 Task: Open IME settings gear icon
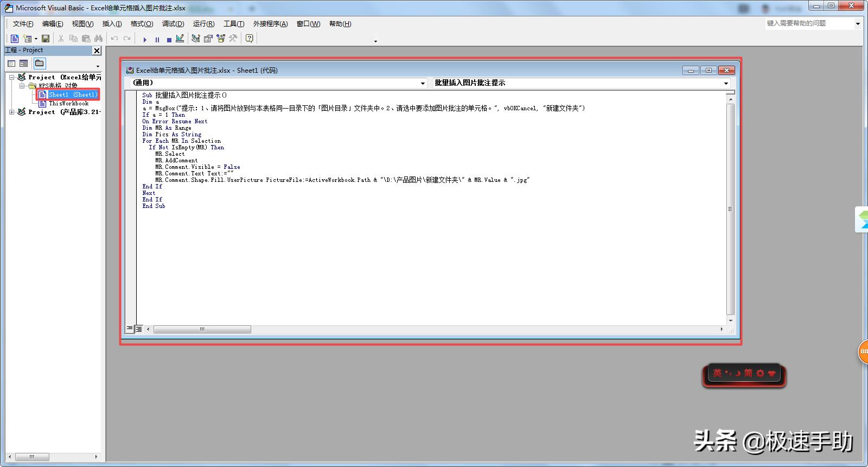click(x=760, y=373)
